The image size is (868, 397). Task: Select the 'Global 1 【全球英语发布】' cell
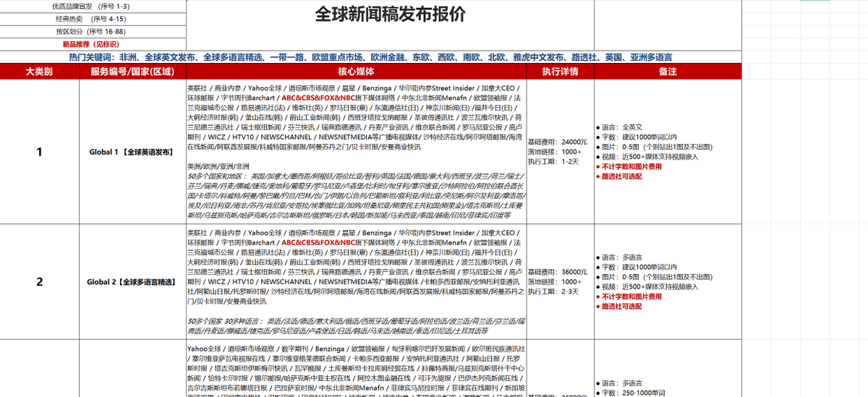coord(132,152)
